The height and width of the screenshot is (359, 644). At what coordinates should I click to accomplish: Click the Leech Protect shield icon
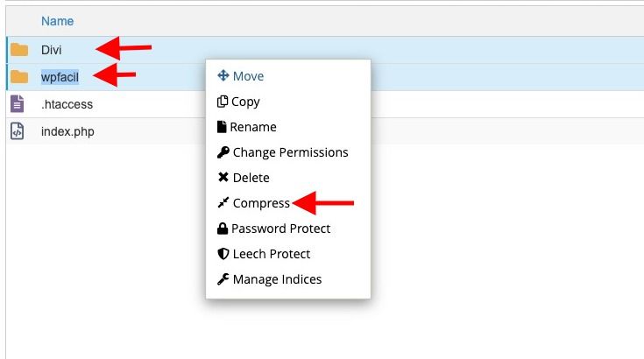[223, 254]
